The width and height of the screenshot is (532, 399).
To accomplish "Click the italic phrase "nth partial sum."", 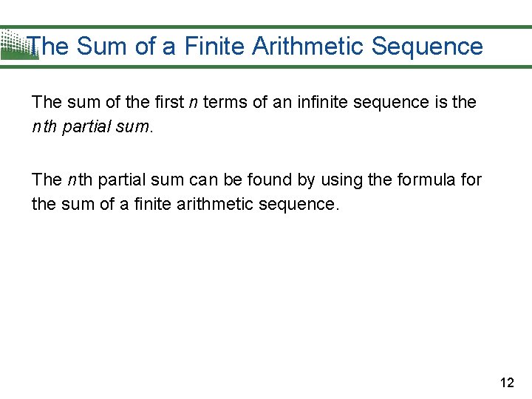I will point(93,127).
